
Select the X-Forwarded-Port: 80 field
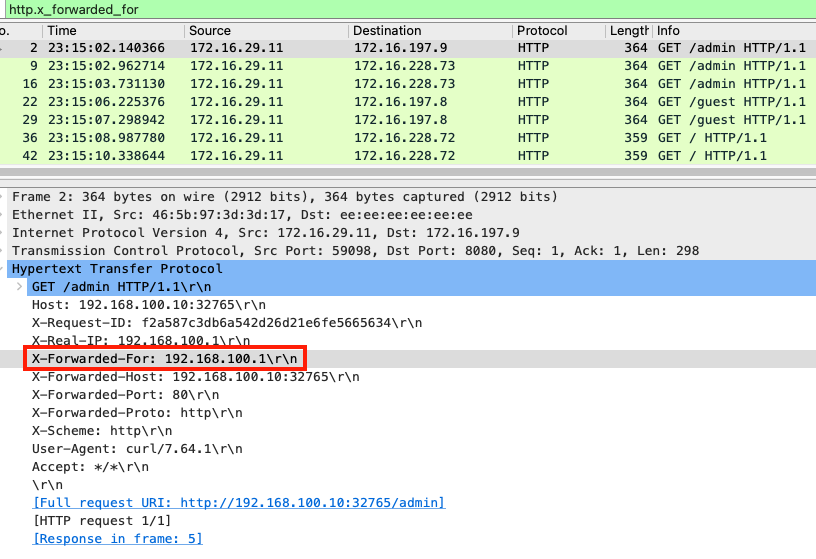125,395
